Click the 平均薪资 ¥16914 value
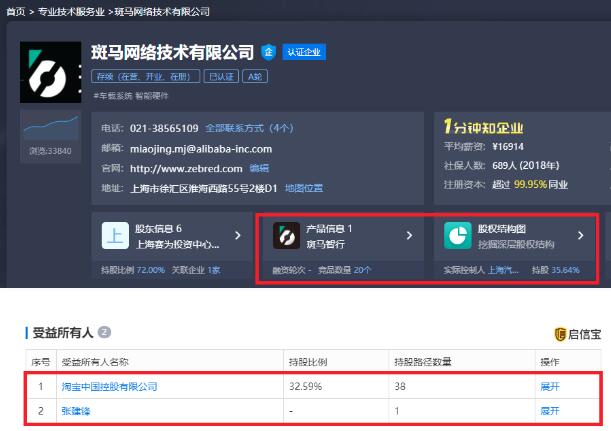Image resolution: width=611 pixels, height=431 pixels. point(508,147)
